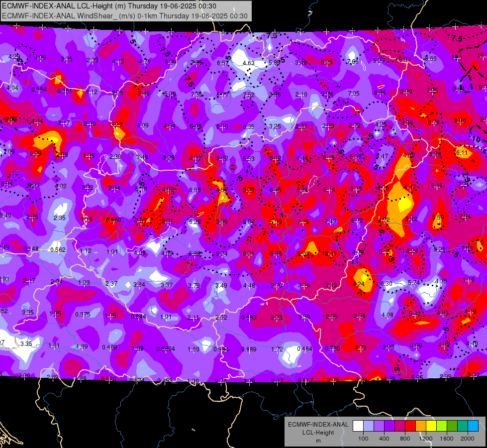Click the wind shear value 7.66
Screen dimensions: 487x448
point(353,62)
